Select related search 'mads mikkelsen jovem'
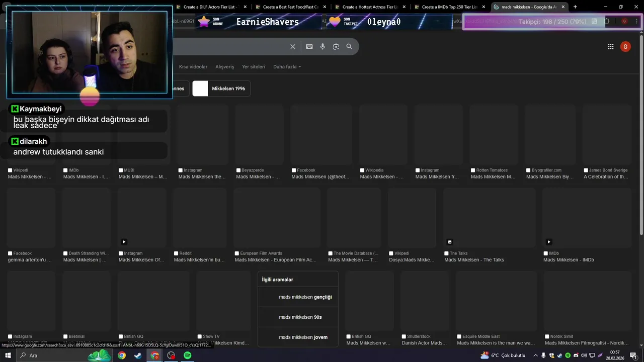This screenshot has height=362, width=644. pyautogui.click(x=298, y=337)
